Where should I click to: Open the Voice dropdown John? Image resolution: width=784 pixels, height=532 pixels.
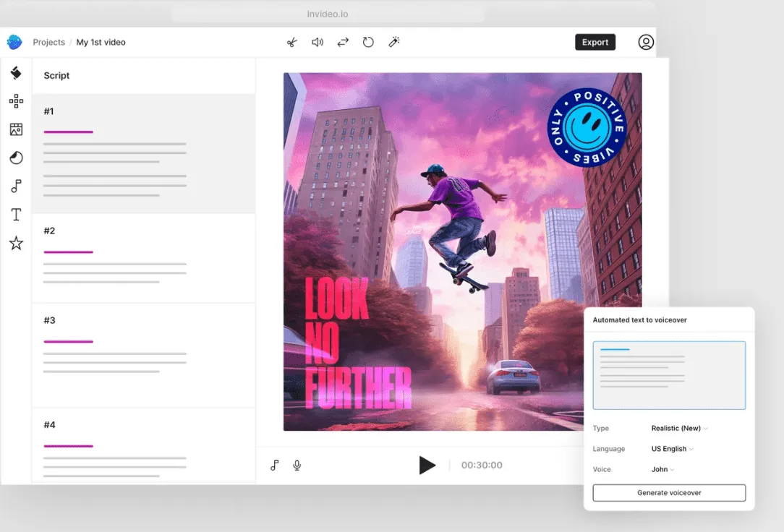click(662, 469)
